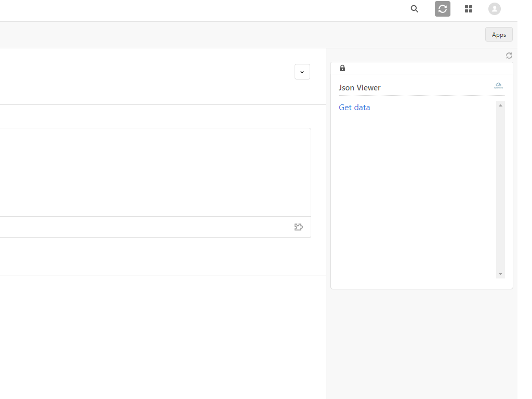The width and height of the screenshot is (532, 399).
Task: Click inside the large message text area
Action: [156, 171]
